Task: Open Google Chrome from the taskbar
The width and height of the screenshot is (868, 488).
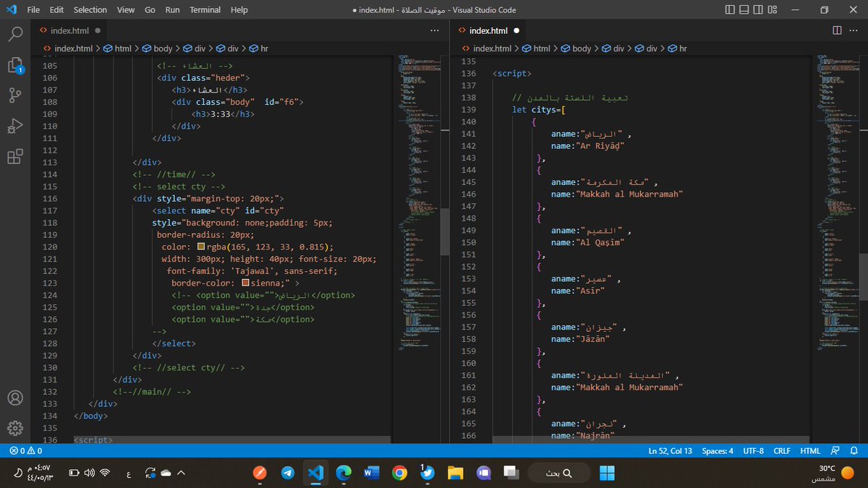Action: pyautogui.click(x=399, y=473)
